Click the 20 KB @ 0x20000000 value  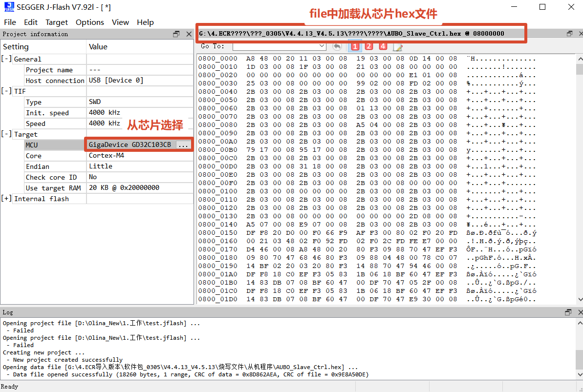(x=124, y=187)
